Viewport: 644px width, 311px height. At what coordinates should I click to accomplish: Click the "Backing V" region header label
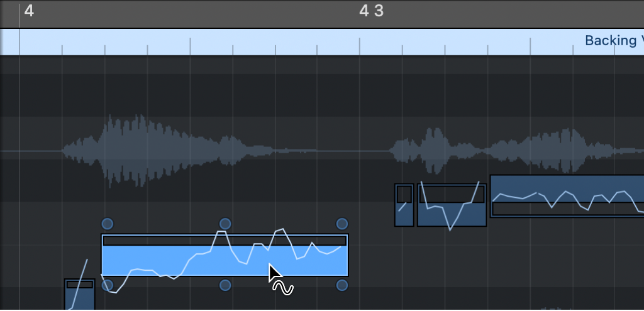tap(613, 41)
